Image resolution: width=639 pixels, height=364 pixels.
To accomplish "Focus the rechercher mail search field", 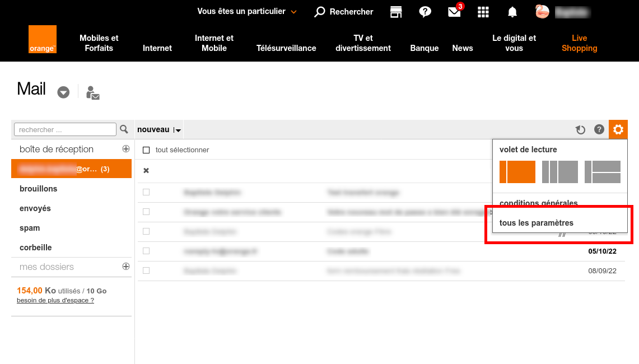I will click(65, 129).
